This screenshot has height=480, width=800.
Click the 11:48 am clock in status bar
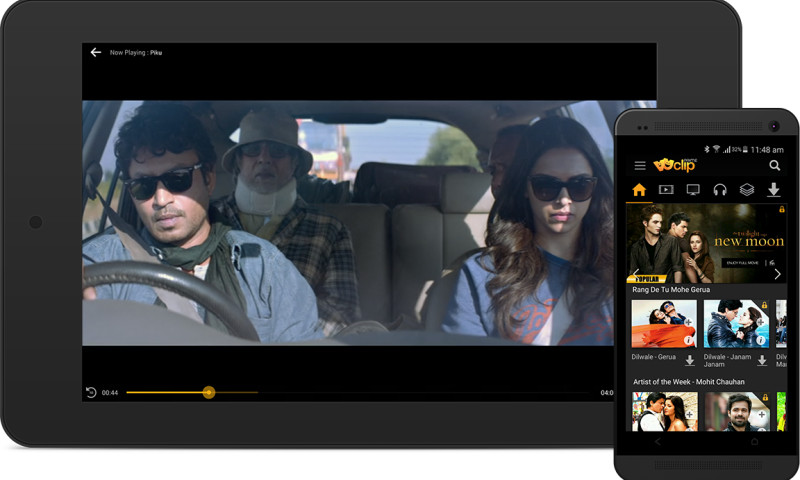[767, 149]
